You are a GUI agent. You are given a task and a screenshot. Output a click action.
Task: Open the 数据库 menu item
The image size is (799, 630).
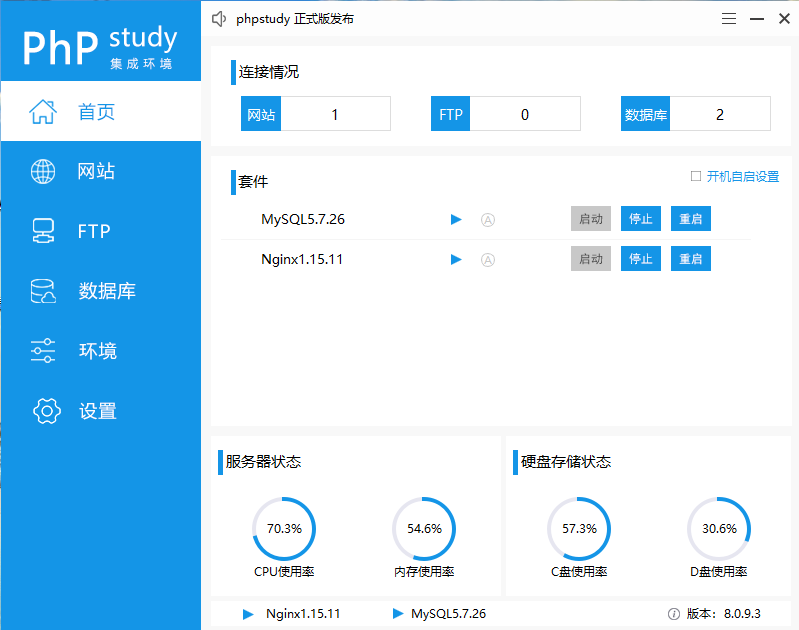click(x=101, y=291)
